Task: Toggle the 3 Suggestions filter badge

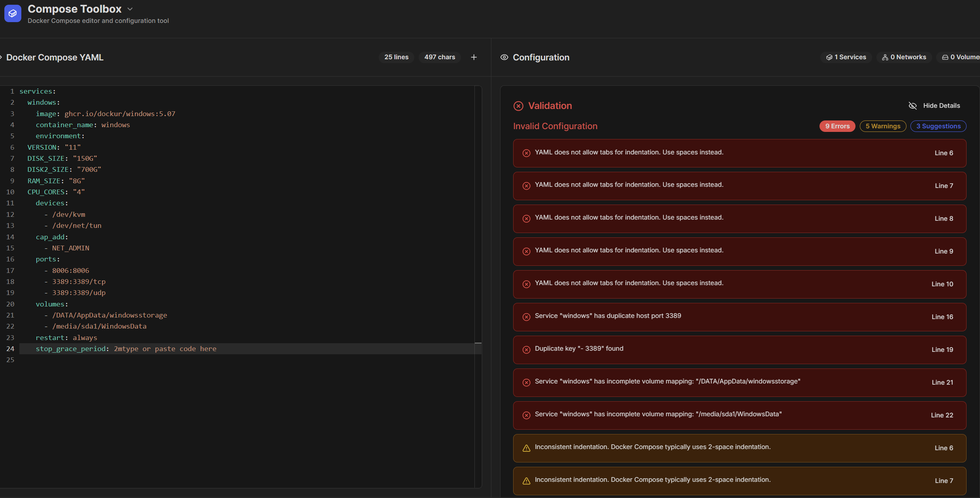Action: point(938,126)
